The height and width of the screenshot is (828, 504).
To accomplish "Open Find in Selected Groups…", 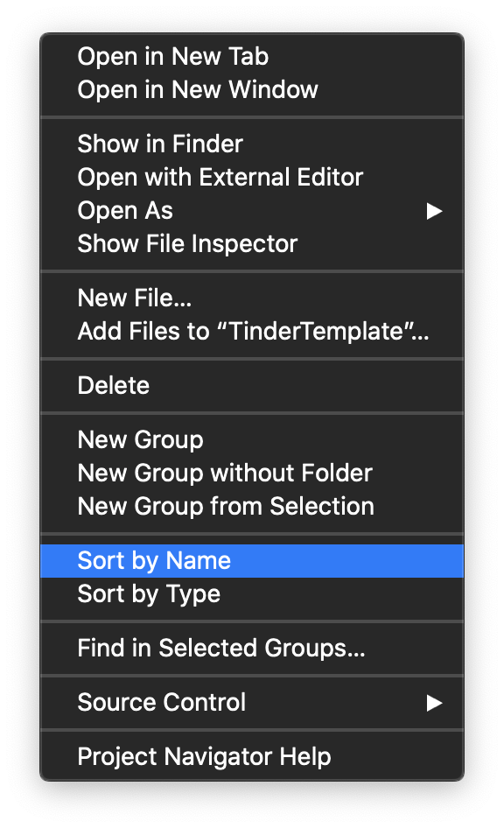I will (252, 648).
